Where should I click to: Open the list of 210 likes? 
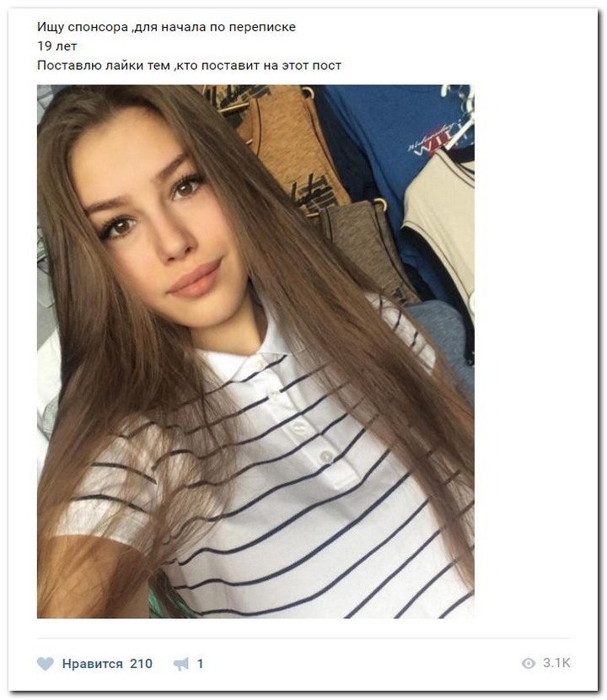(x=141, y=664)
